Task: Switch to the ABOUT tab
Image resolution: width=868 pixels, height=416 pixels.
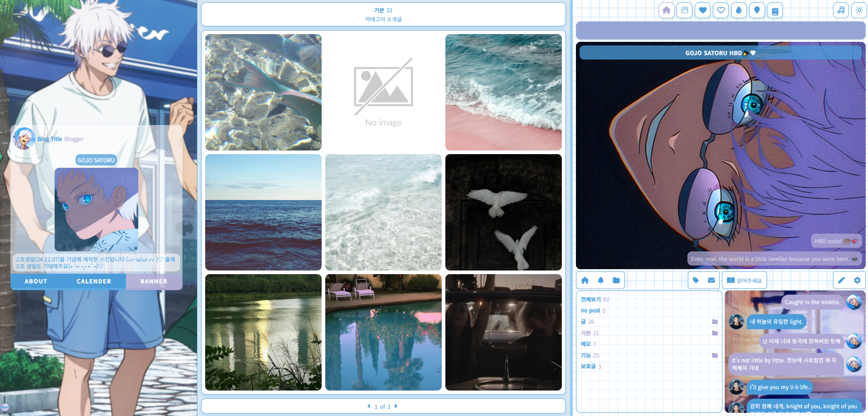Action: [x=36, y=281]
